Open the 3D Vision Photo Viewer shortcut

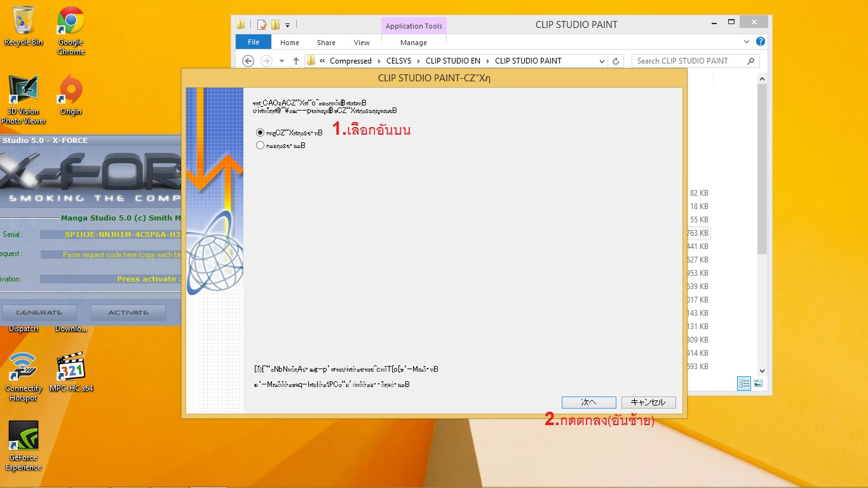[24, 100]
